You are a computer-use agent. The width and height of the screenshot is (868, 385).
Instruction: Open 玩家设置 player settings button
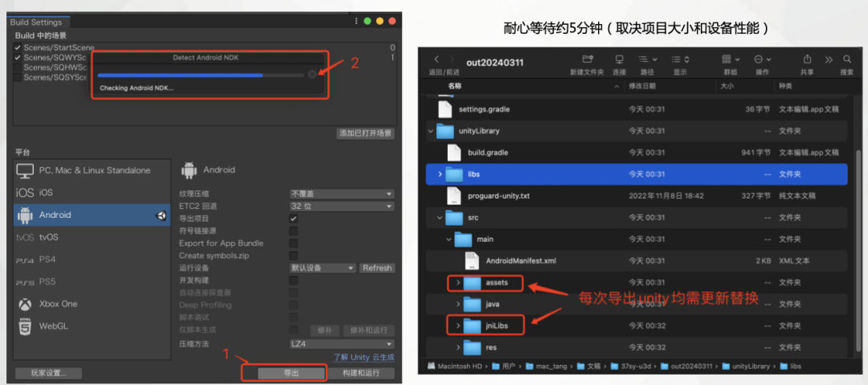click(49, 374)
